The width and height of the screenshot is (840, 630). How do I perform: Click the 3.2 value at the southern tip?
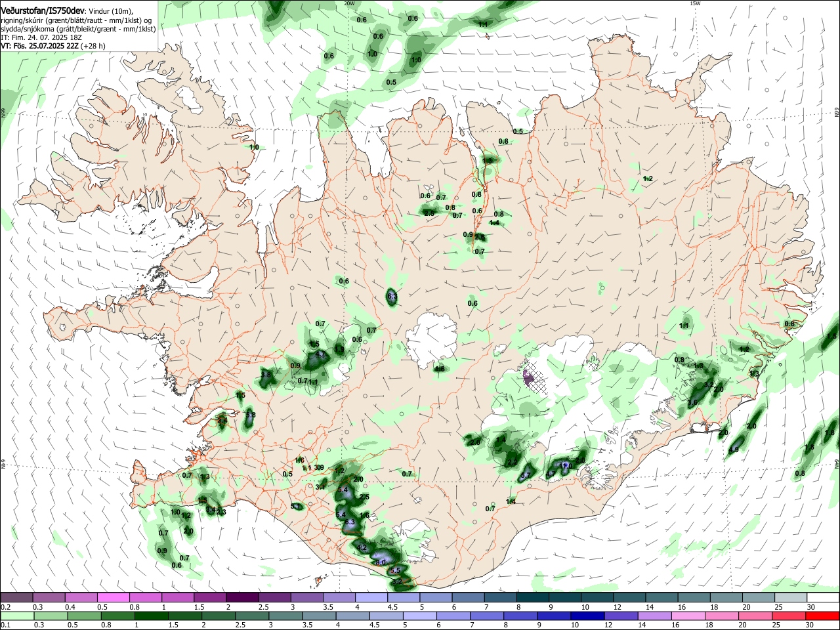click(x=396, y=581)
